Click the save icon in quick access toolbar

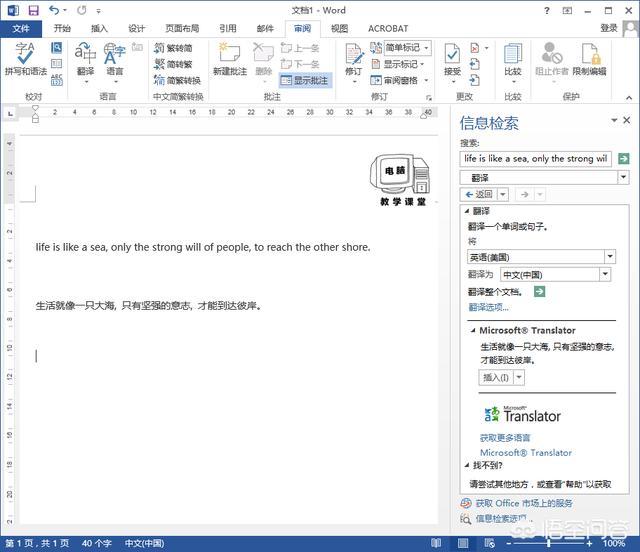pyautogui.click(x=33, y=10)
